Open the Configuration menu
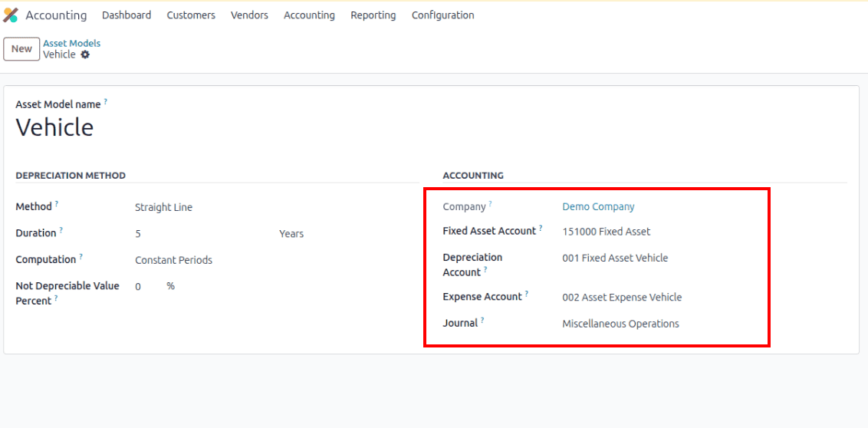The height and width of the screenshot is (428, 868). 443,15
